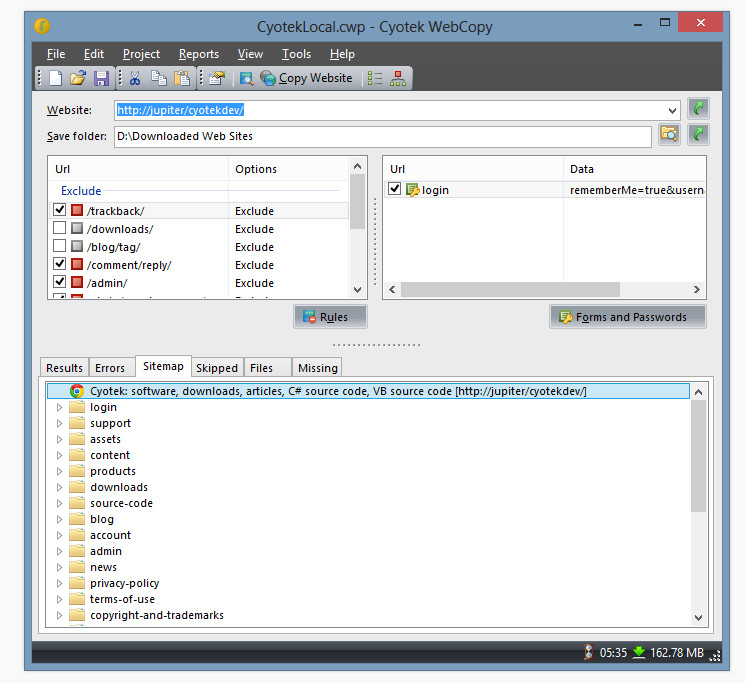The image size is (745, 683).
Task: Click the green download arrow in status bar
Action: 640,652
